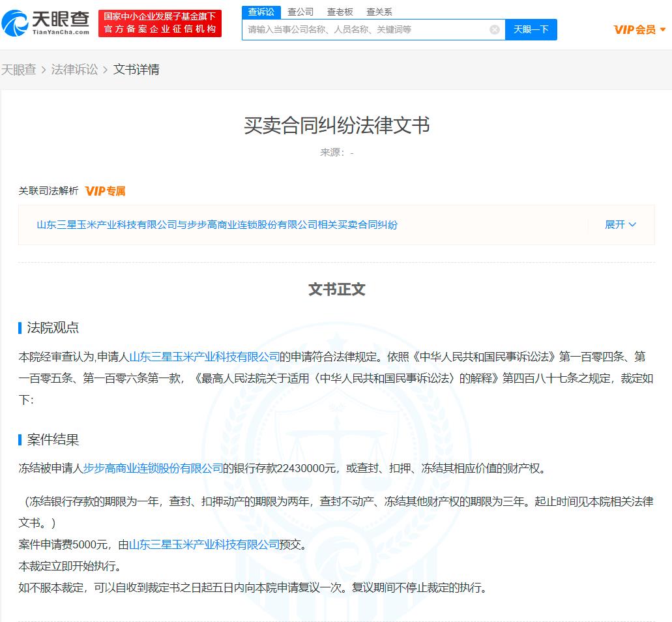This screenshot has width=672, height=622.
Task: Open 山东三星玉米产业科技有限公司 link after 案件申请费5000元
Action: (x=204, y=544)
